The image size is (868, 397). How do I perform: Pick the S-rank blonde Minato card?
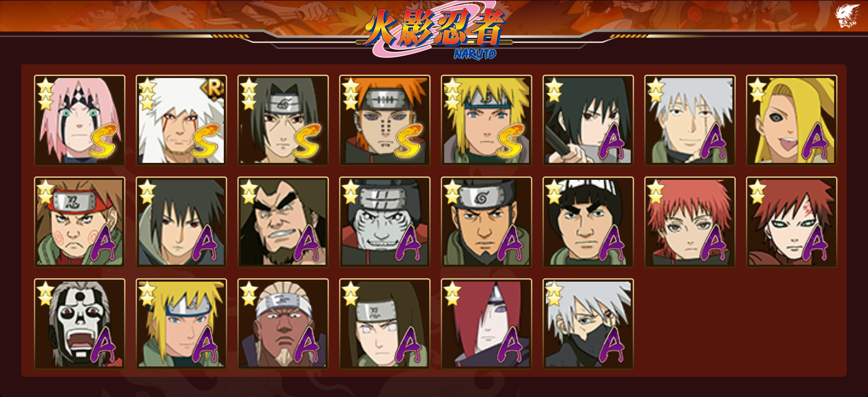(487, 120)
